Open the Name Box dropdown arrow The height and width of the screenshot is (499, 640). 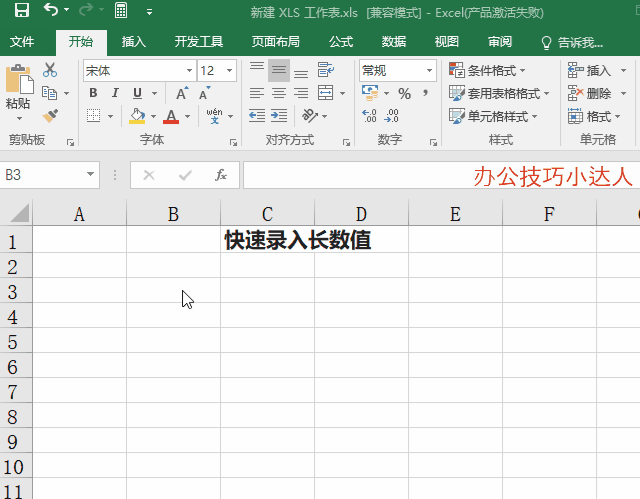pyautogui.click(x=90, y=174)
